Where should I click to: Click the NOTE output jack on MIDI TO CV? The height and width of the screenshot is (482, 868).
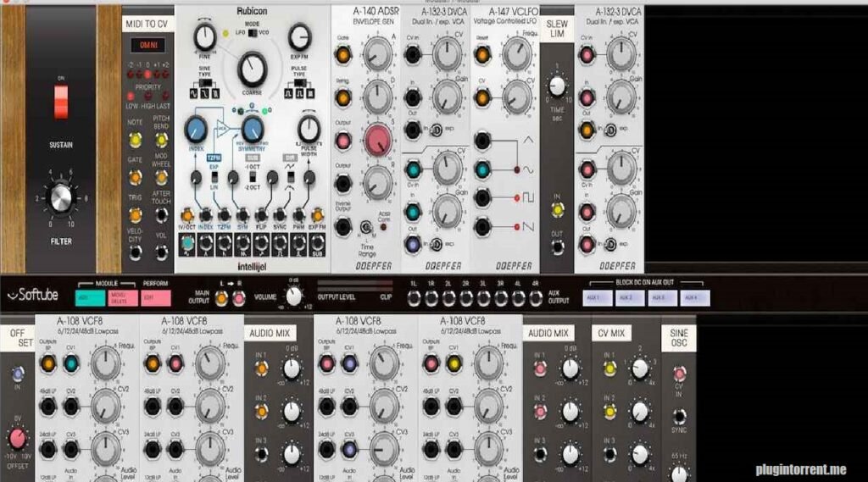click(x=135, y=140)
